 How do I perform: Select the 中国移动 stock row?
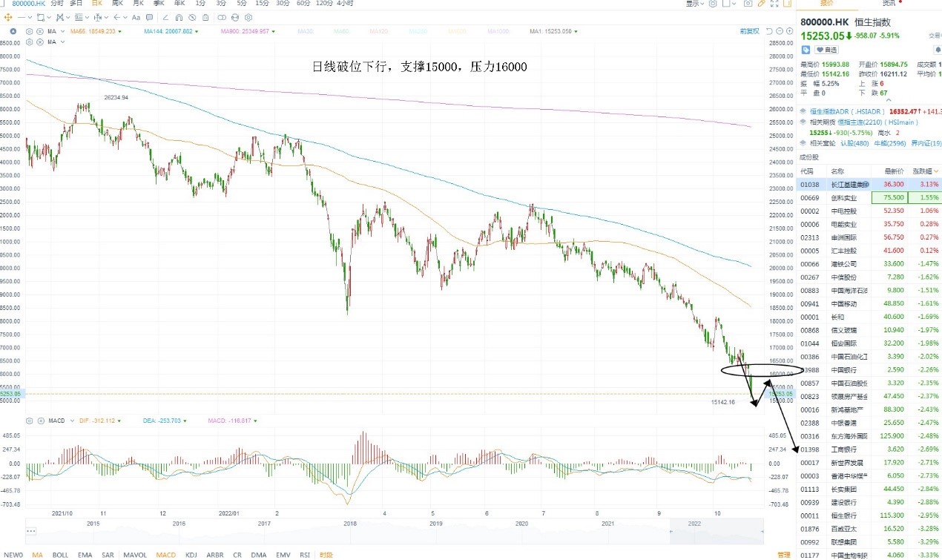[x=870, y=303]
